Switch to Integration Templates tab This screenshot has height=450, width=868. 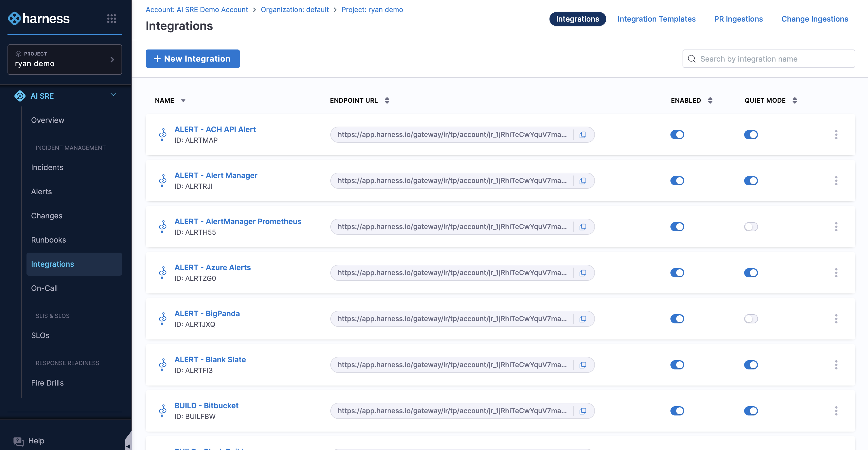click(656, 19)
